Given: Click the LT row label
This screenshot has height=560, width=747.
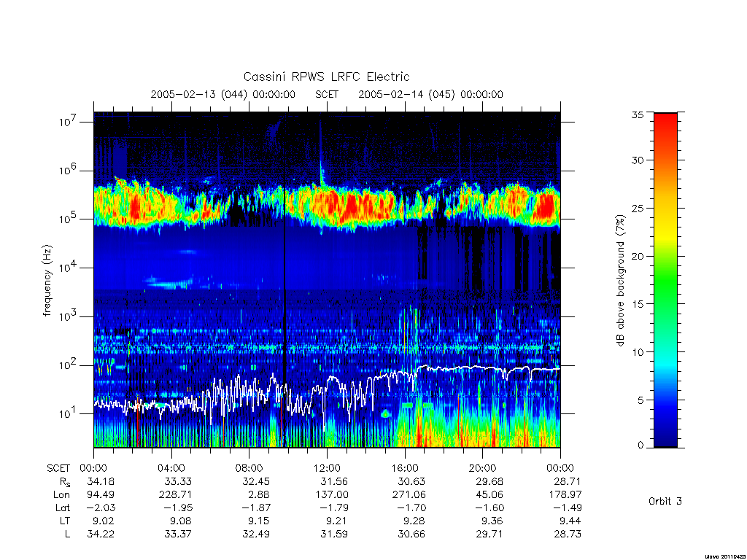Looking at the screenshot, I should point(64,521).
